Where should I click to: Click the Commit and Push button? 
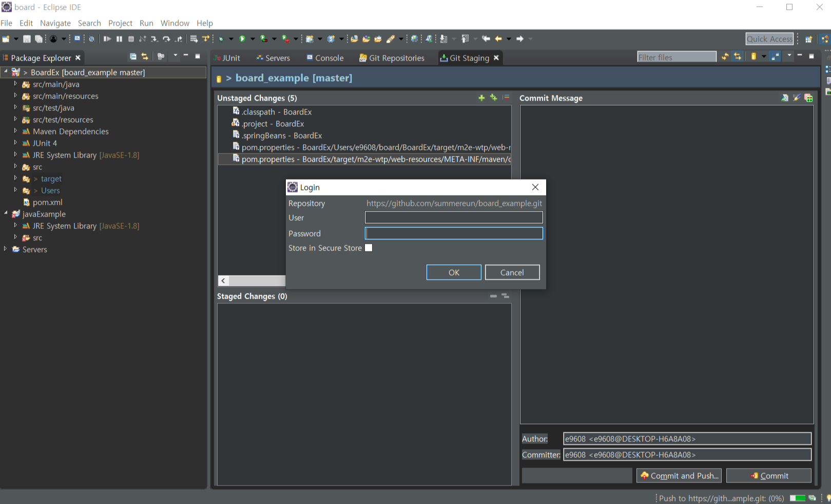(679, 476)
